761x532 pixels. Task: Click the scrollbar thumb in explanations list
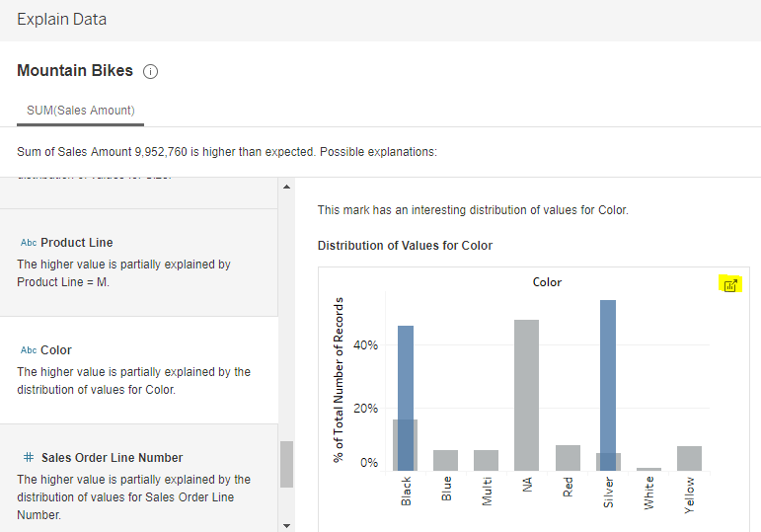287,464
